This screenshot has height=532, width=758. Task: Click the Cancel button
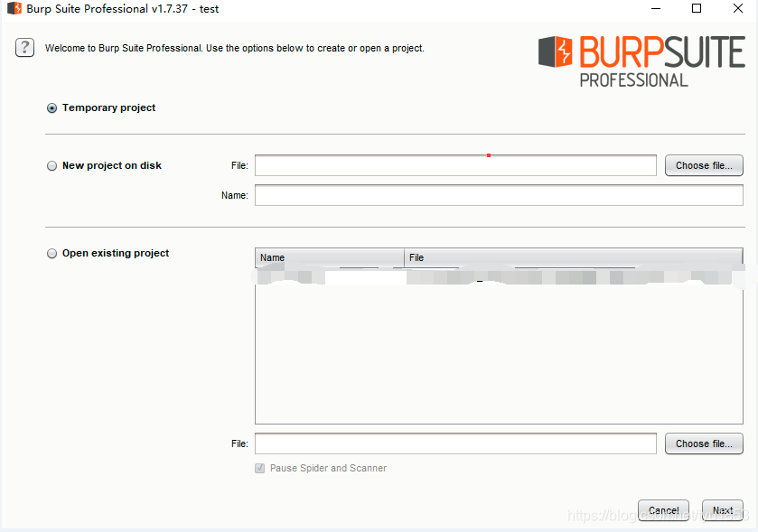(664, 510)
